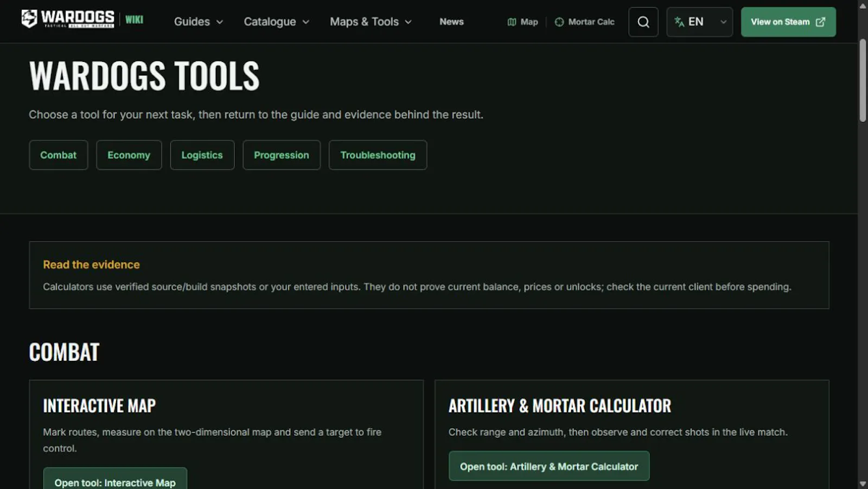The height and width of the screenshot is (489, 868).
Task: Click the map icon beside Map
Action: [512, 22]
